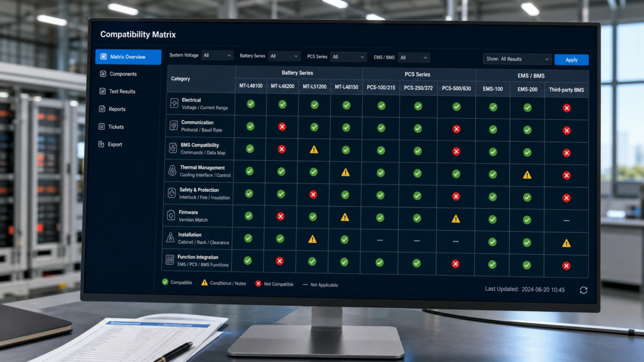Viewport: 644px width, 362px height.
Task: Click Electrical green check under MT-L48100
Action: click(x=251, y=104)
